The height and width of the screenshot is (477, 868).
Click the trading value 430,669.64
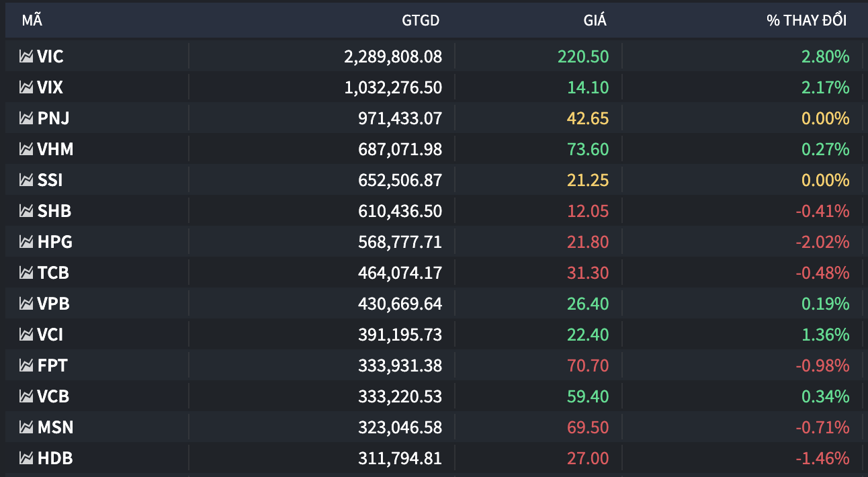(x=400, y=304)
